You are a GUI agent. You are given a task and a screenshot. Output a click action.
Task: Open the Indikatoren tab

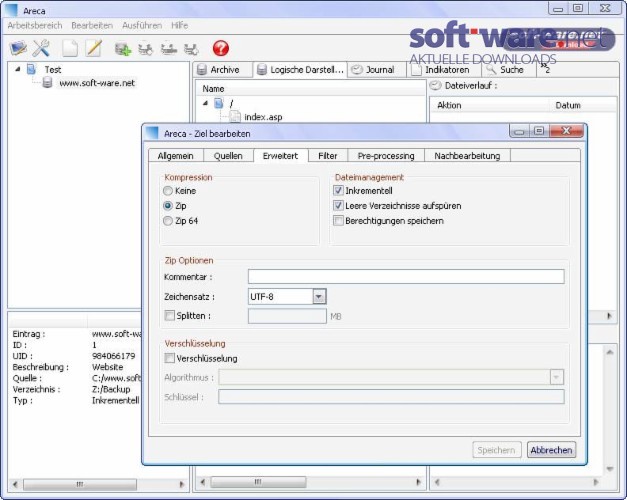[444, 70]
